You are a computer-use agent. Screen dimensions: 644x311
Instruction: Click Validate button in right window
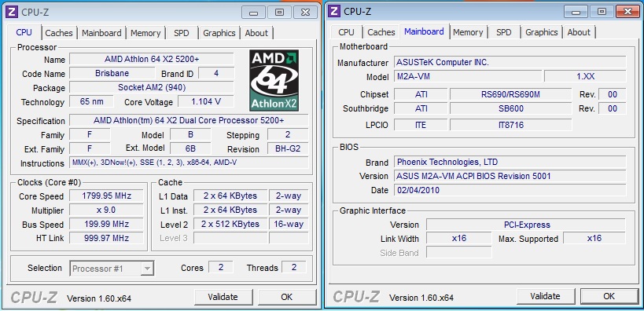[545, 296]
